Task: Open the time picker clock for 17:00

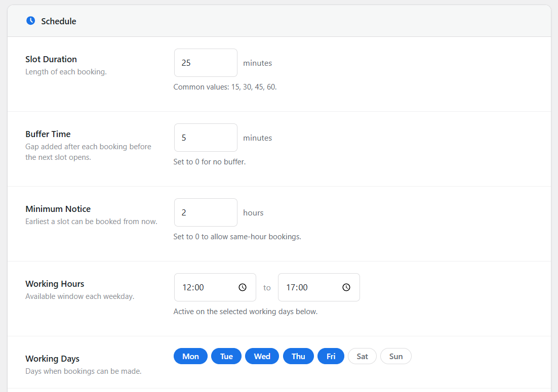Action: (x=346, y=287)
